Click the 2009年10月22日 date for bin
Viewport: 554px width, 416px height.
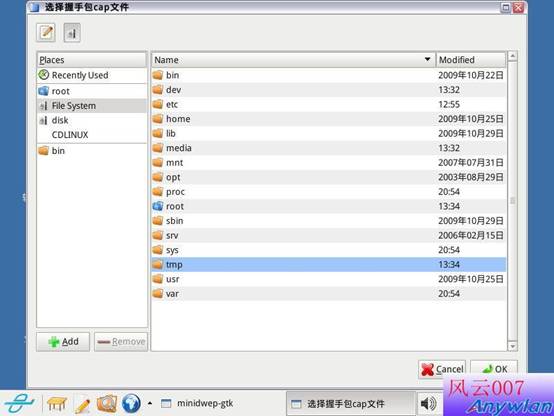[471, 75]
